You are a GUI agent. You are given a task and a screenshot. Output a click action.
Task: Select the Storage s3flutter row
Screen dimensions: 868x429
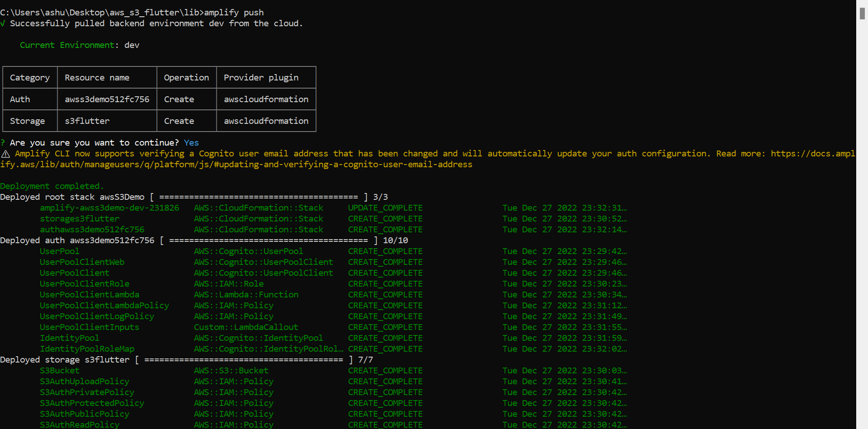(x=158, y=121)
